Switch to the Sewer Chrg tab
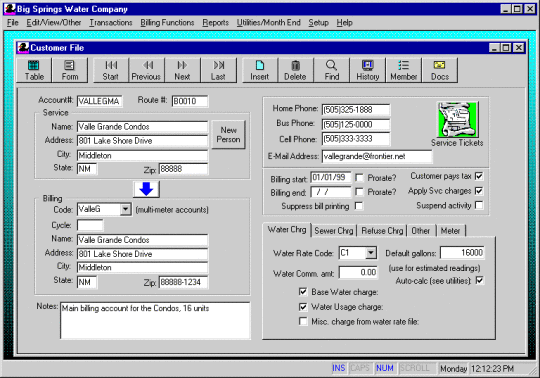This screenshot has width=540, height=378. point(334,231)
